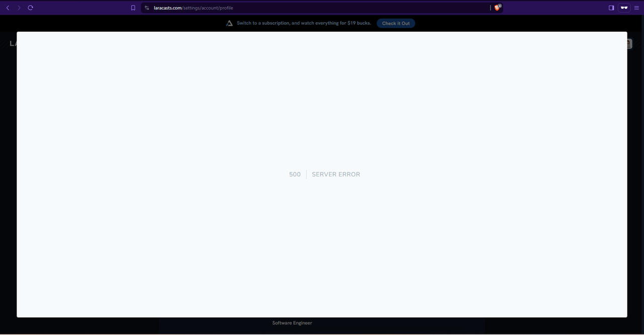The image size is (644, 335).
Task: Click the "SERVER ERROR" message text
Action: pyautogui.click(x=336, y=174)
